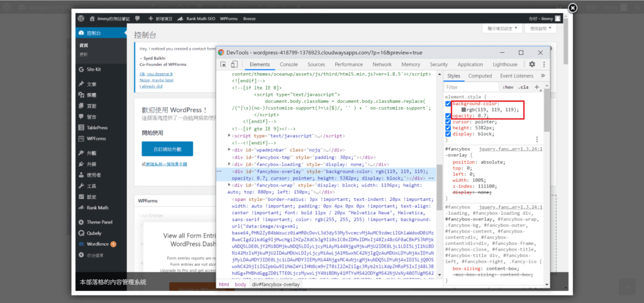The height and width of the screenshot is (303, 644).
Task: Click the pin icon for 文章
Action: click(81, 84)
